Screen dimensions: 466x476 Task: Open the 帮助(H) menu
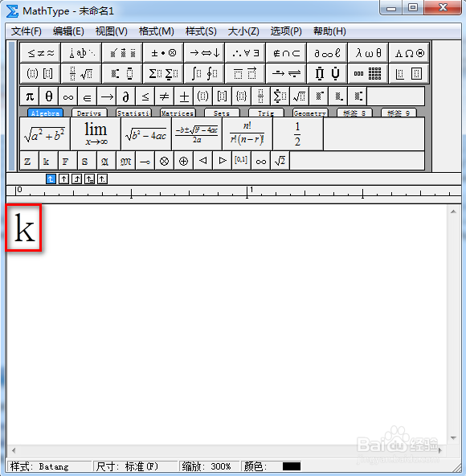click(329, 31)
